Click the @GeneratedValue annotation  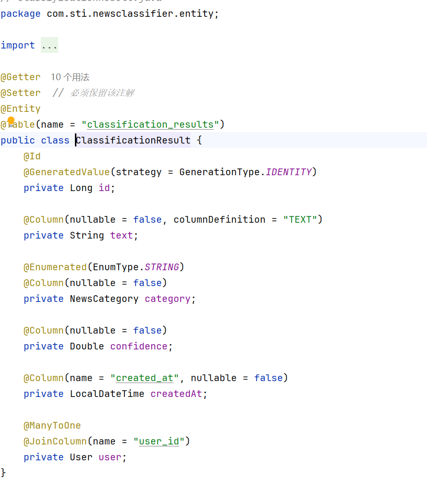[x=67, y=172]
